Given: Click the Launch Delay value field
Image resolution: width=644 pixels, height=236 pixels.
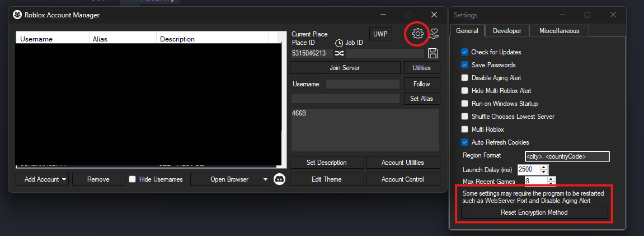Looking at the screenshot, I should coord(529,169).
